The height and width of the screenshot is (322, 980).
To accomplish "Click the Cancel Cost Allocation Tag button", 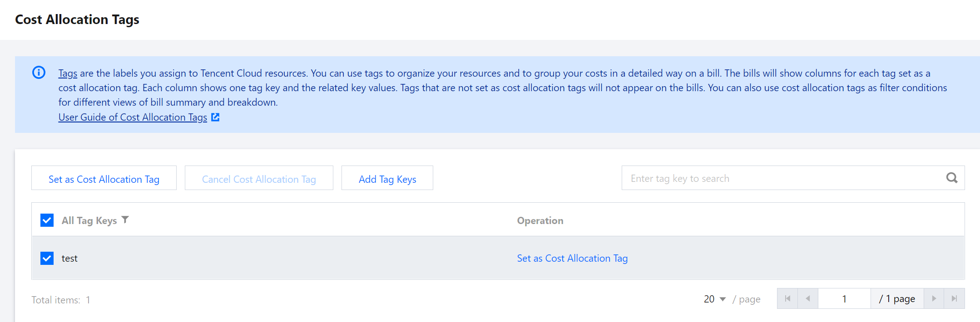I will (x=259, y=178).
